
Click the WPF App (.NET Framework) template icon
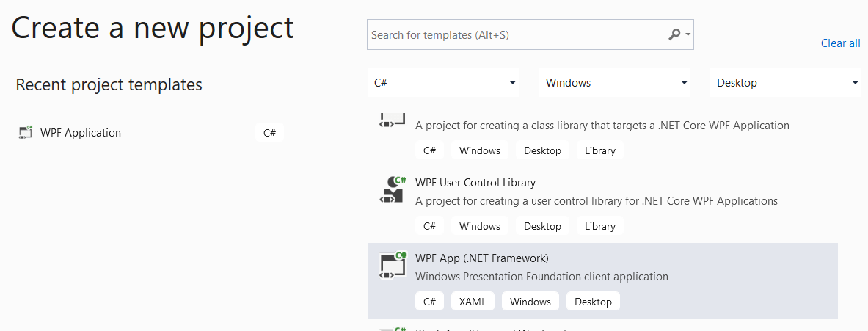coord(393,266)
